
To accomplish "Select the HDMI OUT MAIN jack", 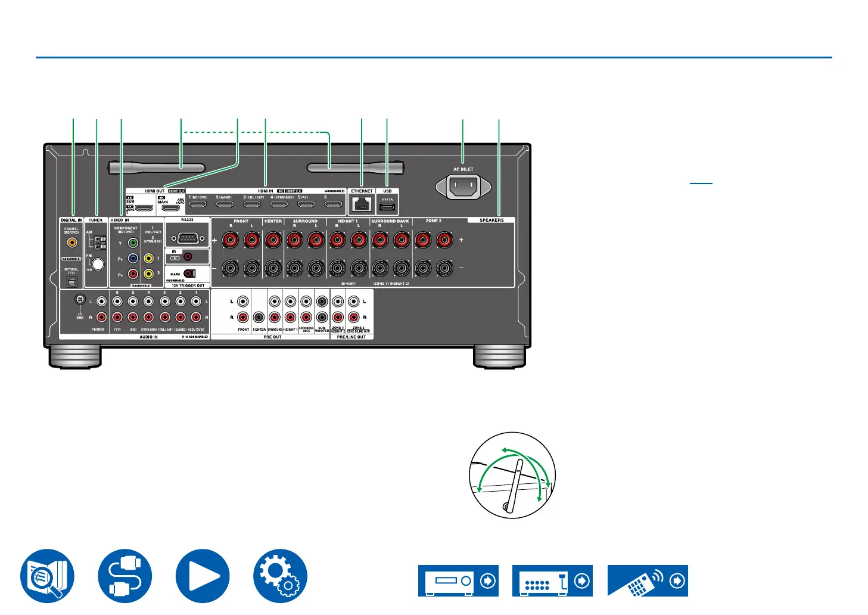I will click(x=171, y=209).
